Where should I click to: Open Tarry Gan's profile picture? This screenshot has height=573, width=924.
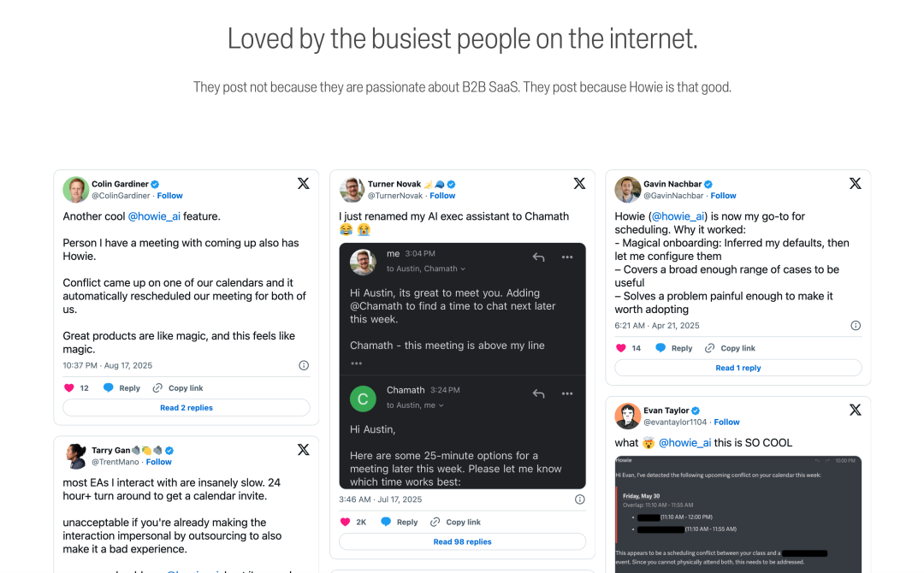76,457
